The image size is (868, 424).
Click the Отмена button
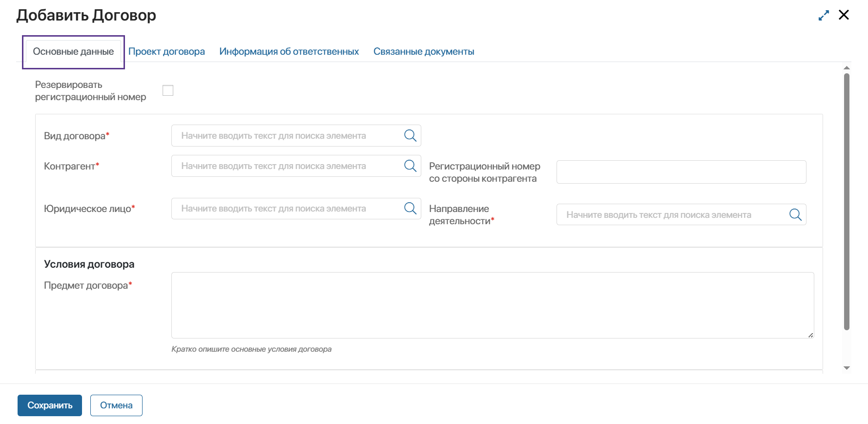coord(116,405)
